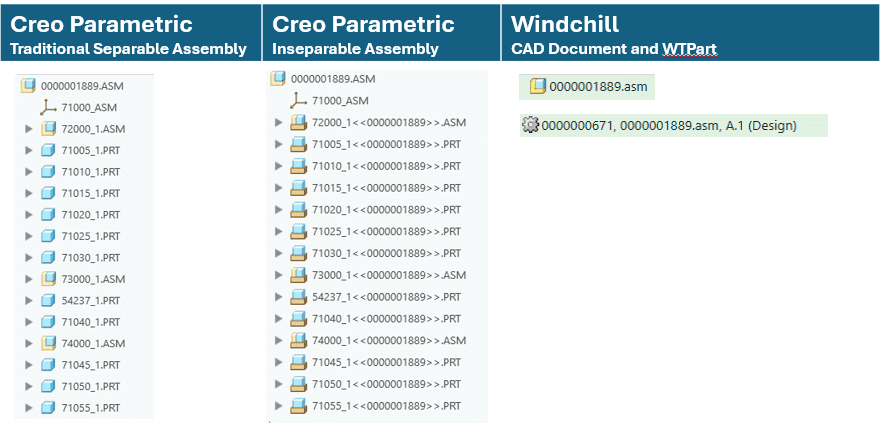Image resolution: width=881 pixels, height=423 pixels.
Task: Select the 71030_1<<0000001889>>.PRT row text
Action: coord(387,253)
